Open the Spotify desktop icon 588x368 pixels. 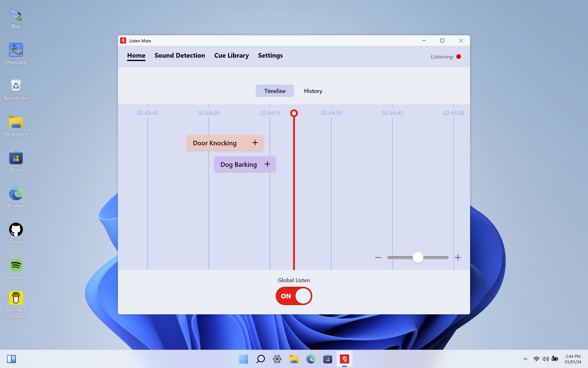click(x=16, y=266)
